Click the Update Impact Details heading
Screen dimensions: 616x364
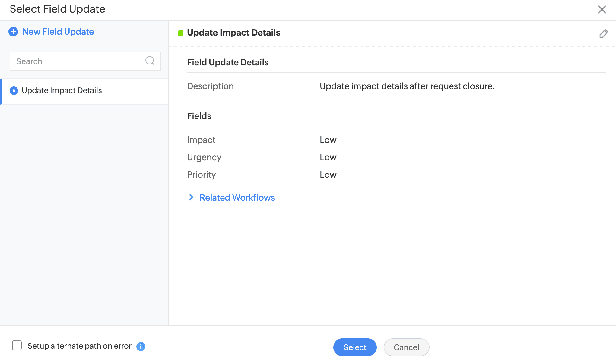pos(233,33)
